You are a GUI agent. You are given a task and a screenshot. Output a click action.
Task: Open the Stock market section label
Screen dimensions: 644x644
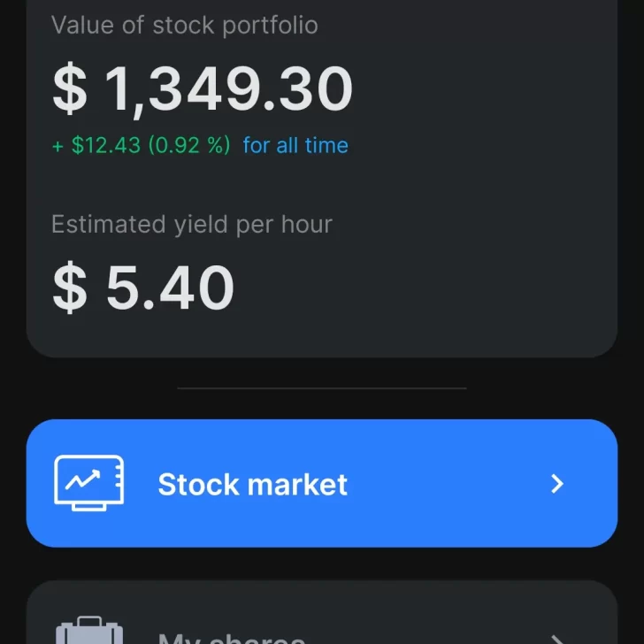pos(252,485)
